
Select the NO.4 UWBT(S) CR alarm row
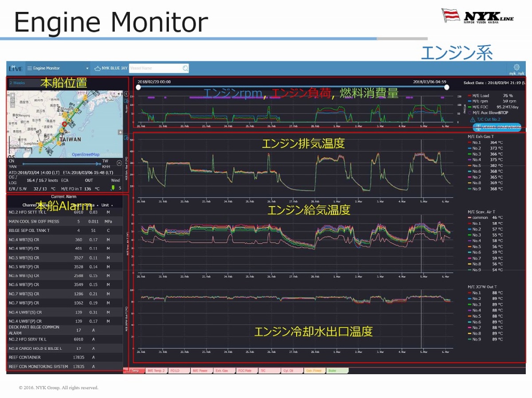click(x=65, y=312)
